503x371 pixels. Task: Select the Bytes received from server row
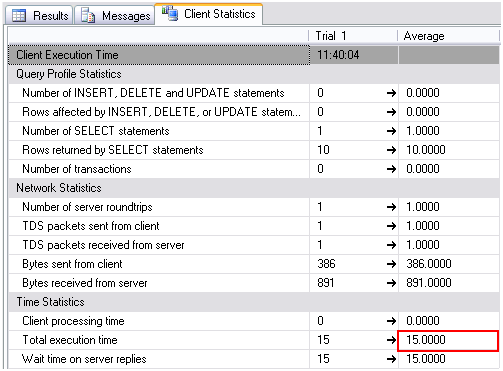254,283
